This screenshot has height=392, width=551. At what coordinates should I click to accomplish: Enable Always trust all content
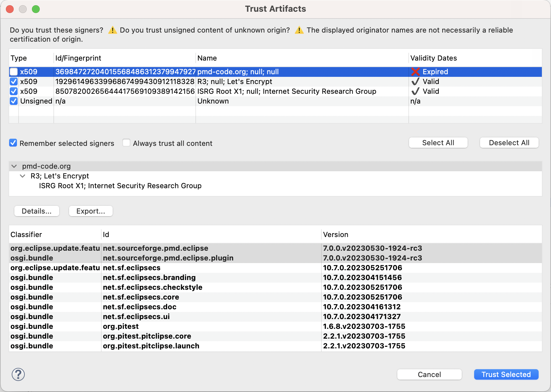pos(126,143)
